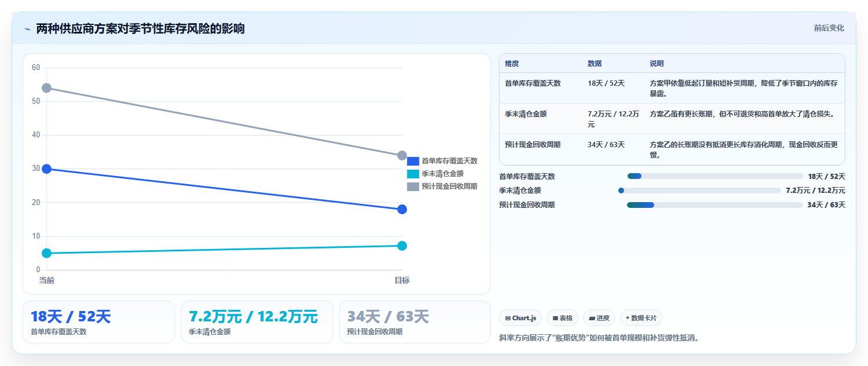Click description starting 方案甲依靠低起订量

(744, 89)
